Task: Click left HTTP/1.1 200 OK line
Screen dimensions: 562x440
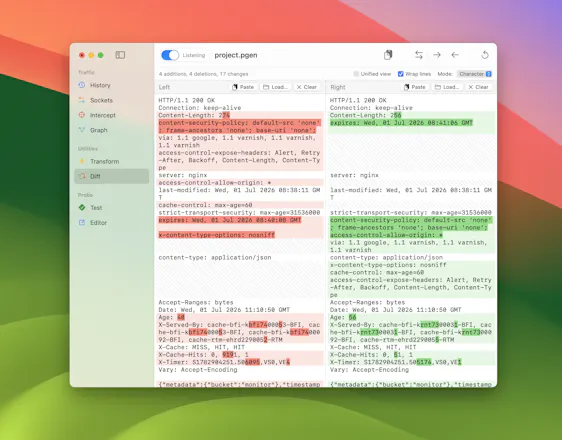Action: 186,100
